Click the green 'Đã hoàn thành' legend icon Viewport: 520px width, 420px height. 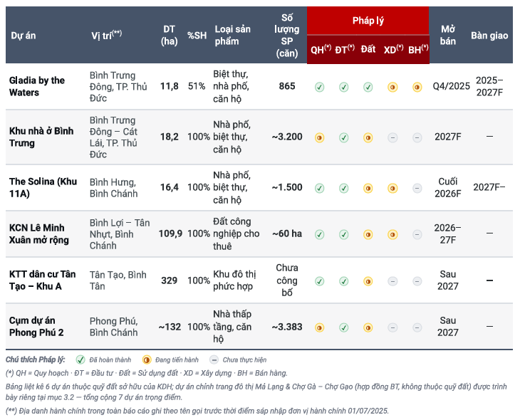point(80,359)
